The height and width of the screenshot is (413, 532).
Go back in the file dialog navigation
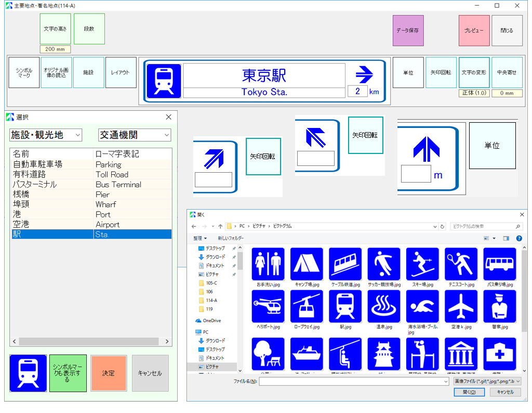[x=194, y=226]
